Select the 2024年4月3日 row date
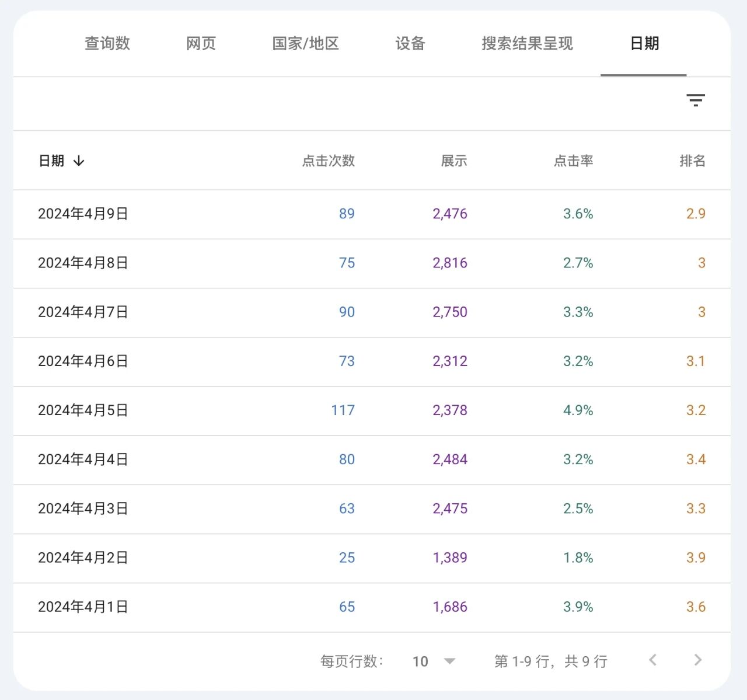747x700 pixels. [83, 509]
